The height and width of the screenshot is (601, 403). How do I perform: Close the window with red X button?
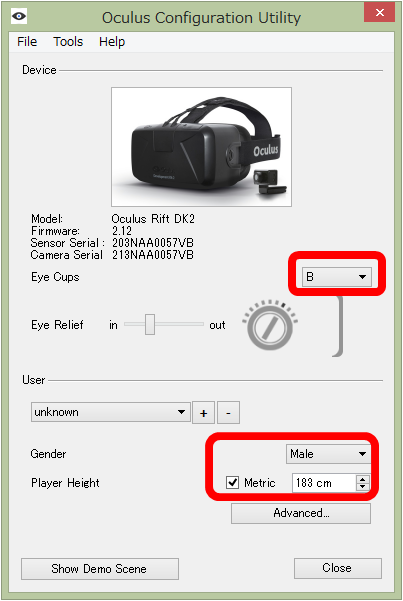point(380,13)
